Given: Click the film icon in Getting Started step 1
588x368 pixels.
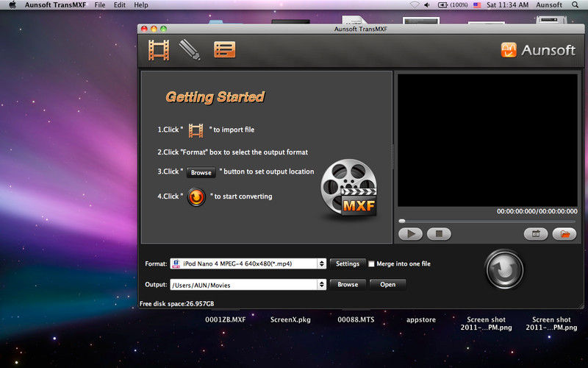Looking at the screenshot, I should click(196, 130).
